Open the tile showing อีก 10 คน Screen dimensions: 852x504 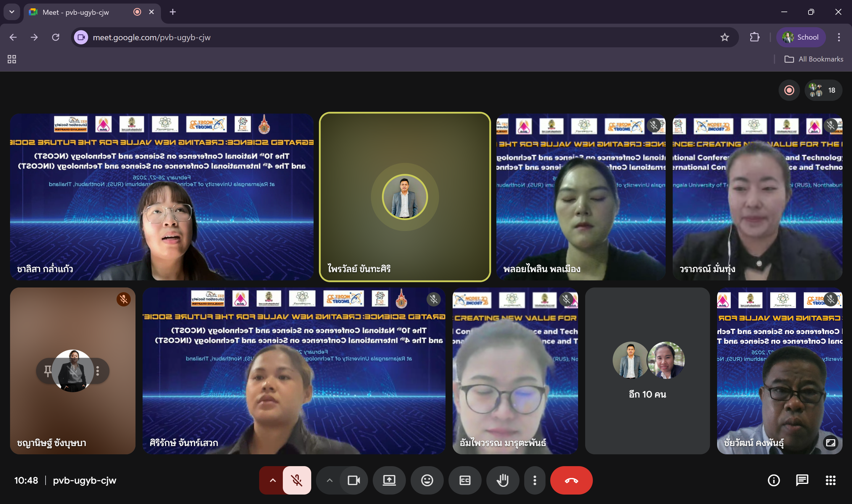[x=647, y=371]
